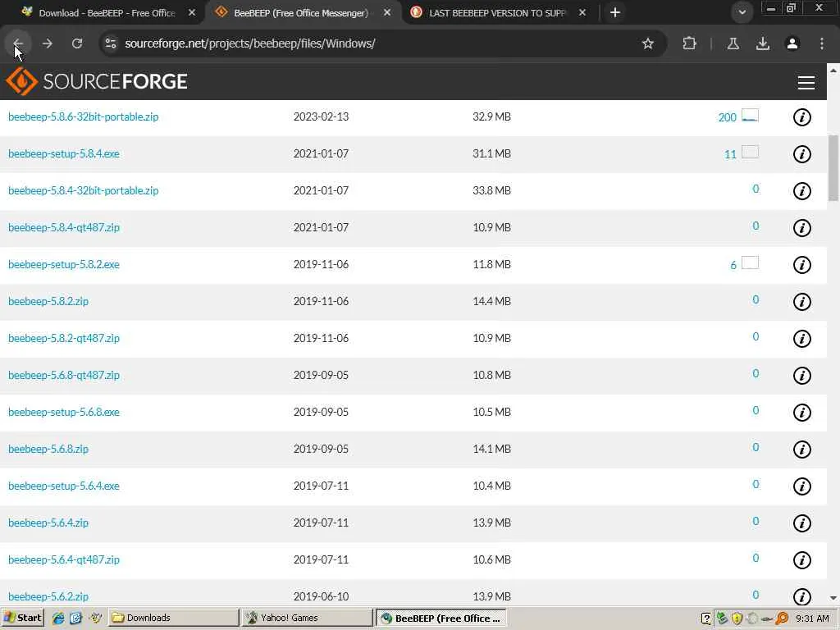The width and height of the screenshot is (840, 630).
Task: Click the browser forward arrow
Action: point(47,43)
